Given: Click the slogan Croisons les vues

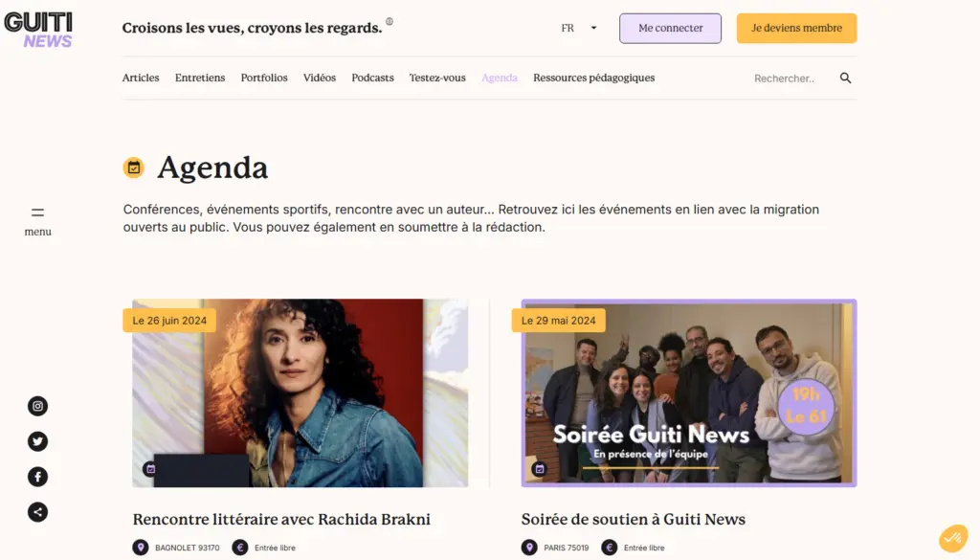Looking at the screenshot, I should [252, 28].
